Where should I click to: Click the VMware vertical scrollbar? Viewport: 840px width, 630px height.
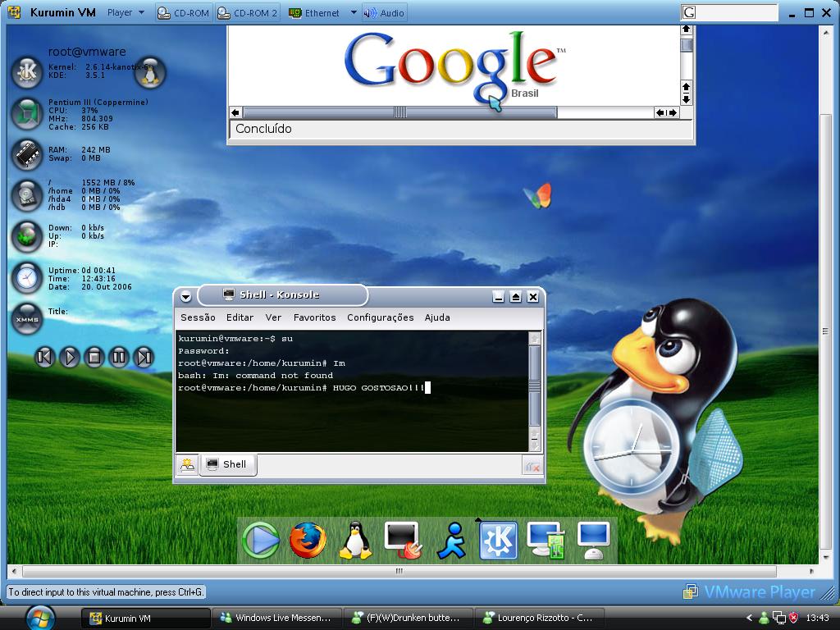coord(825,332)
